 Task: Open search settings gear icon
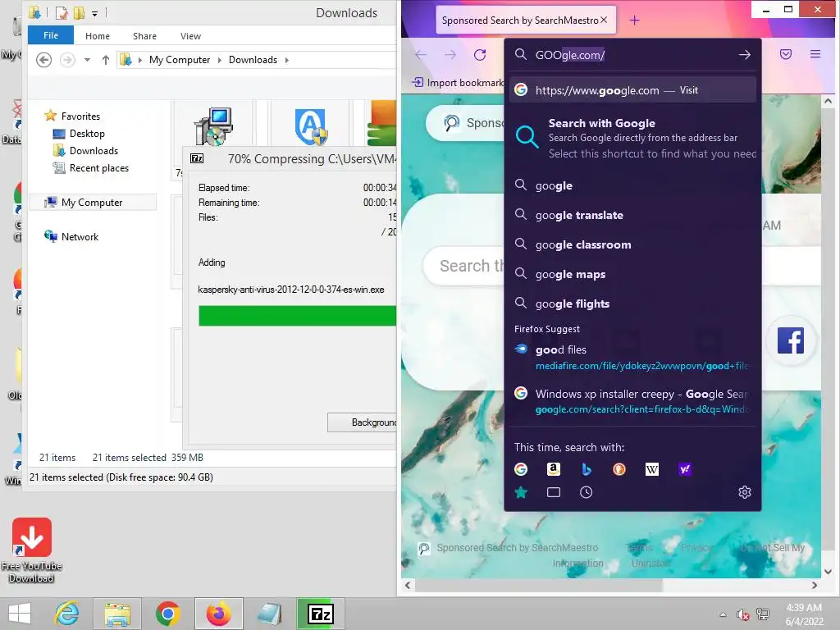click(x=745, y=492)
